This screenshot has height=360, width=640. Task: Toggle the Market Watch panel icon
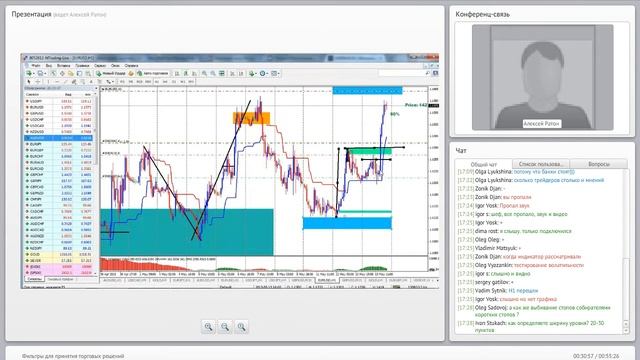[53, 73]
